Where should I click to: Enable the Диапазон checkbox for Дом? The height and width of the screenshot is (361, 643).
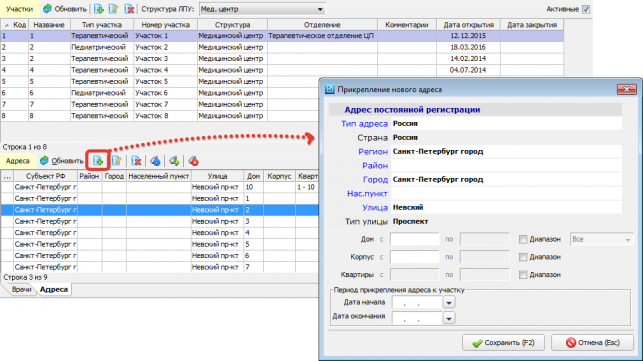click(523, 239)
